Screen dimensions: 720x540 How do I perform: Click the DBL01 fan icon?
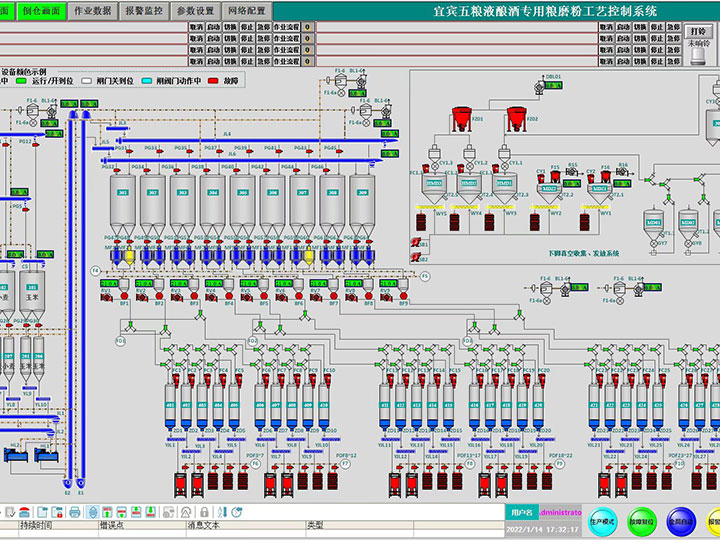pos(539,87)
